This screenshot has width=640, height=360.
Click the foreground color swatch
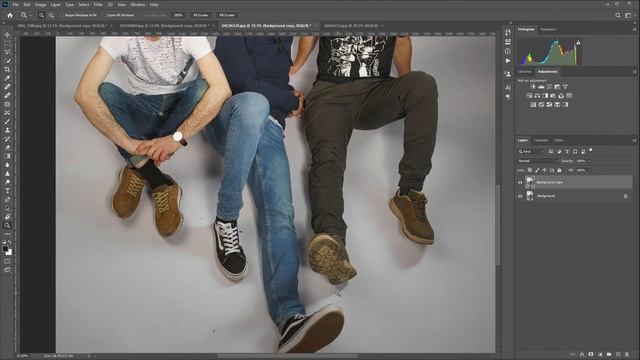(5, 249)
